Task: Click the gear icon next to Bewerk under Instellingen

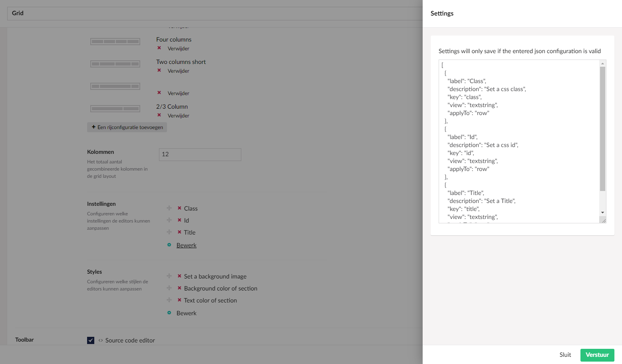Action: point(169,245)
